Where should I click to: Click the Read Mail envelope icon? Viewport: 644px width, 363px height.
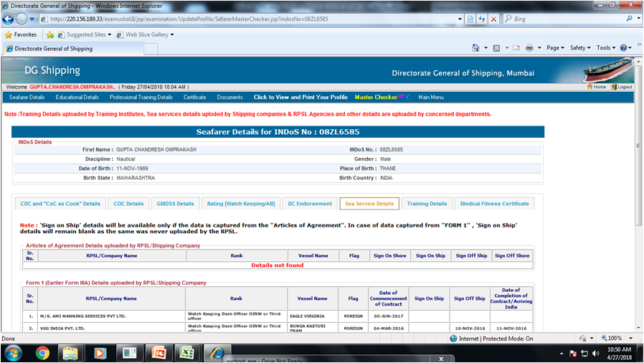point(515,48)
